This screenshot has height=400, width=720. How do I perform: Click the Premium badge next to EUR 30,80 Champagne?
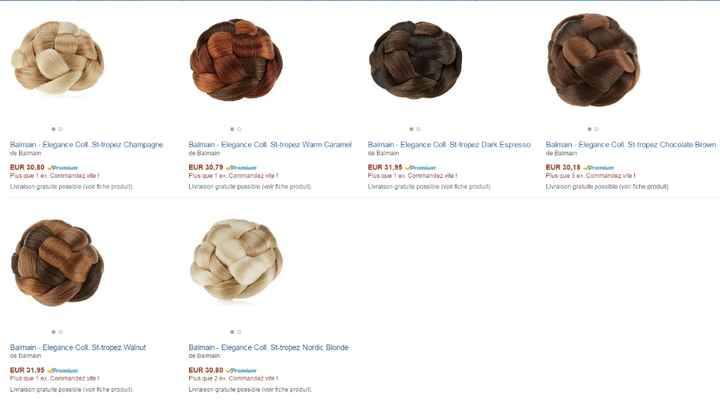pyautogui.click(x=63, y=168)
